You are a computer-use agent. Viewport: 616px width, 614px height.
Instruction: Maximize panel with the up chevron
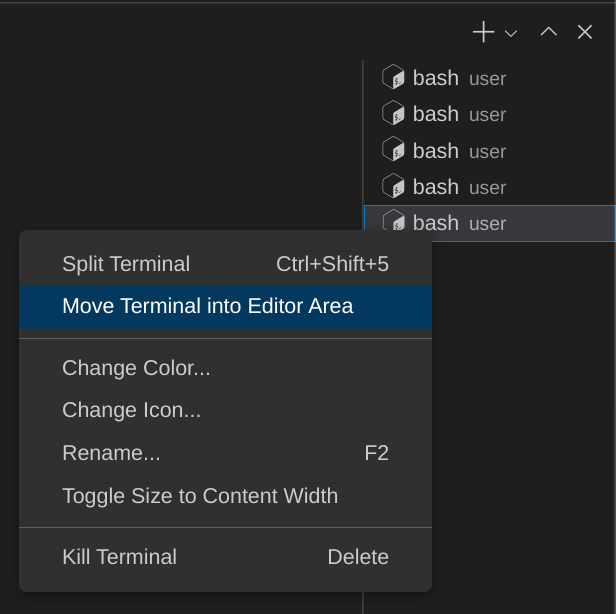point(548,32)
